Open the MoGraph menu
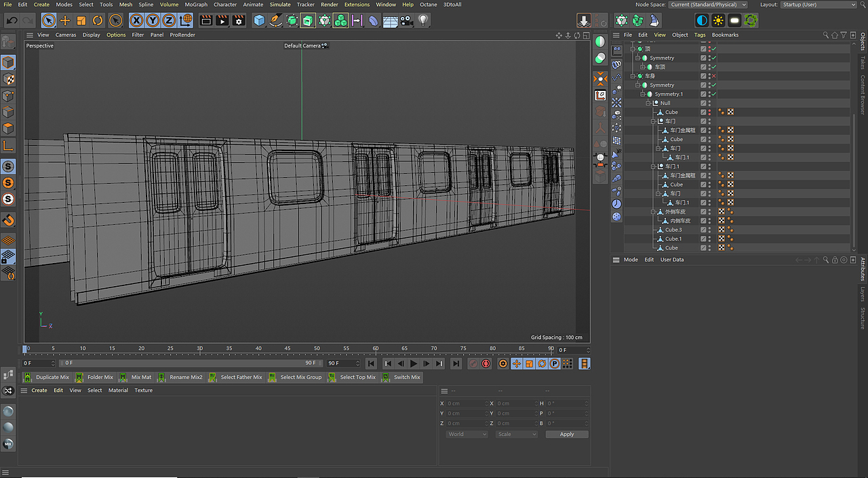868x478 pixels. [x=196, y=5]
